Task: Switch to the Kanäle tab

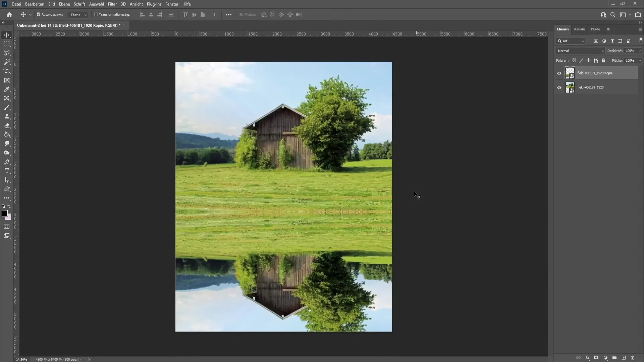Action: [x=579, y=29]
